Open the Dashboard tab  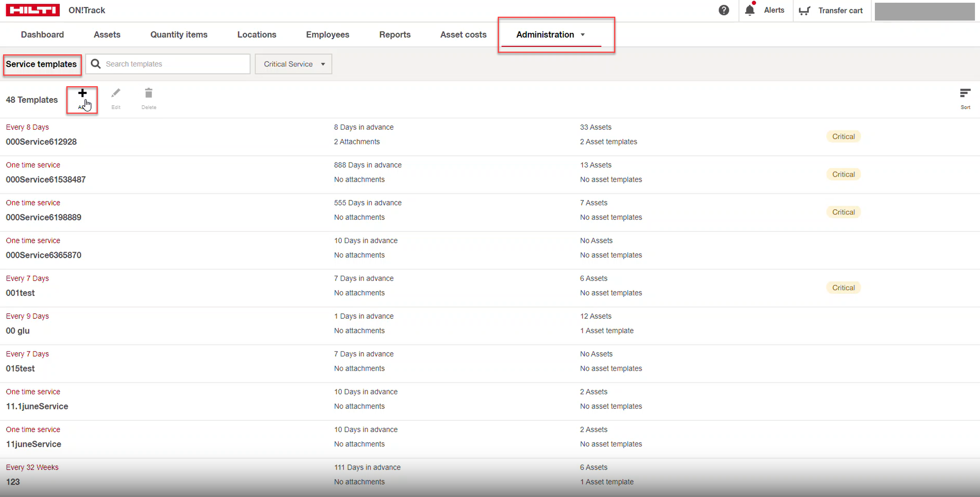pos(42,35)
